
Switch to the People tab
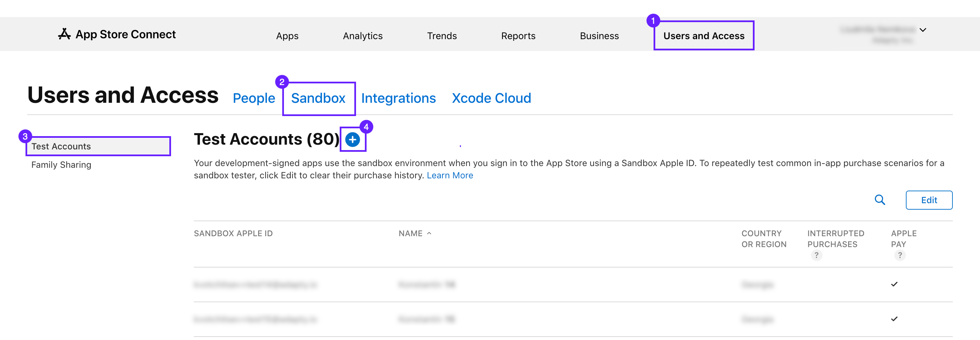[x=254, y=98]
